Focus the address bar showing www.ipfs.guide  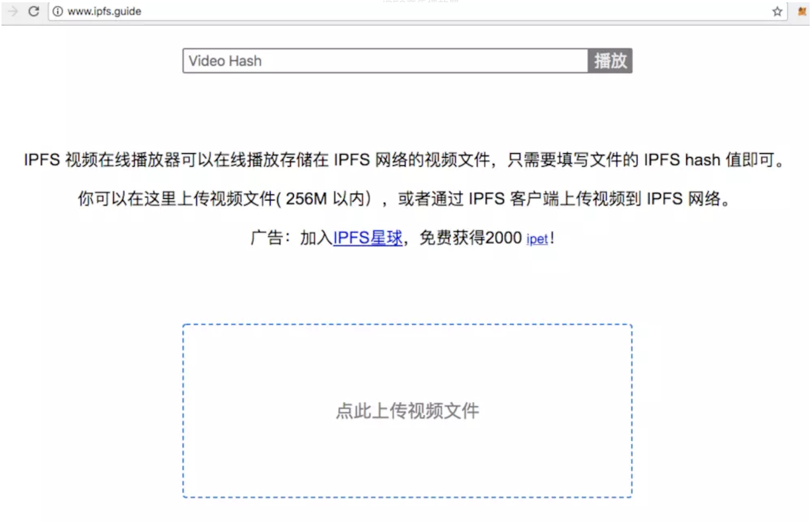pyautogui.click(x=417, y=11)
